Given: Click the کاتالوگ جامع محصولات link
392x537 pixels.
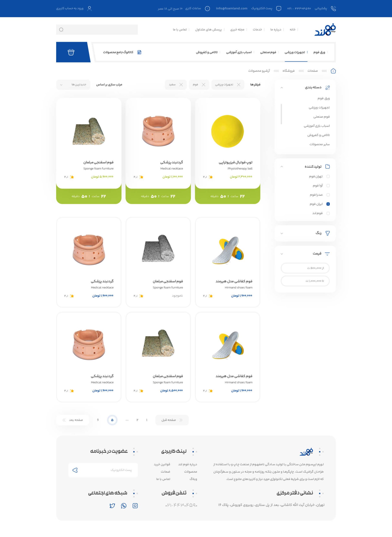Looking at the screenshot, I should tap(118, 52).
